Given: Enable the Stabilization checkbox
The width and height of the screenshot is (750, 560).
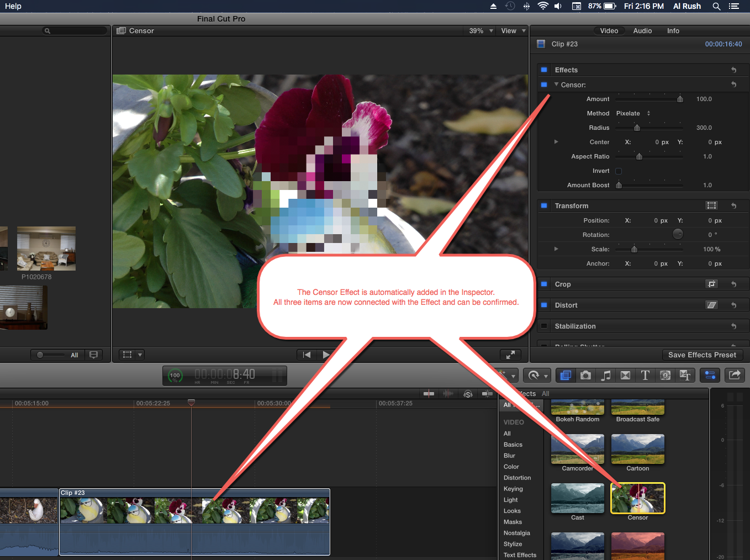Looking at the screenshot, I should 544,326.
